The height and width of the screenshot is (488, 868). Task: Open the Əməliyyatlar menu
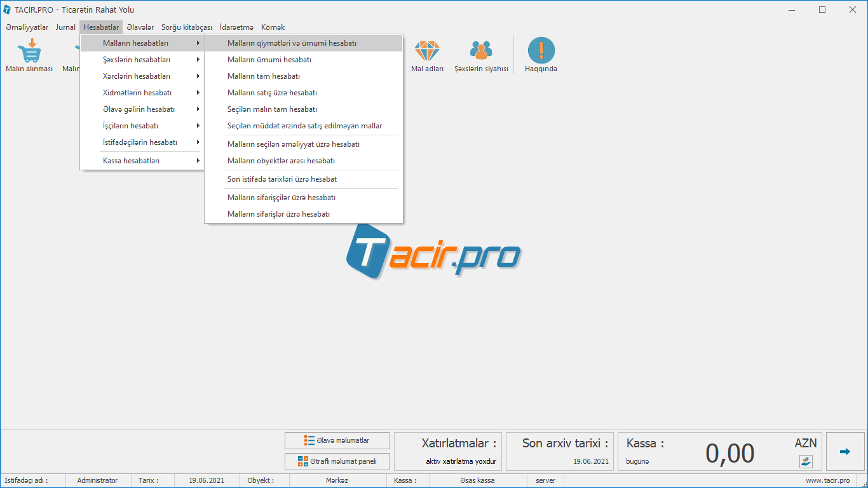[27, 27]
